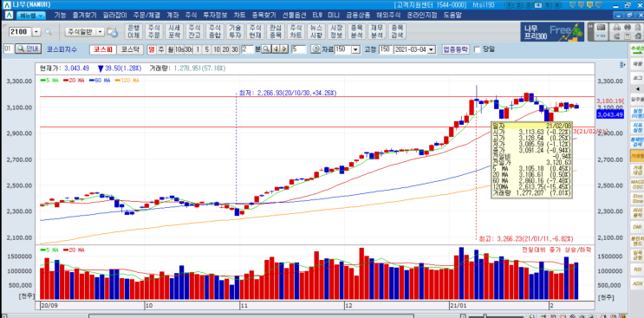Click the 업종등락 button
Screen dimensions: 644x318
tap(456, 49)
